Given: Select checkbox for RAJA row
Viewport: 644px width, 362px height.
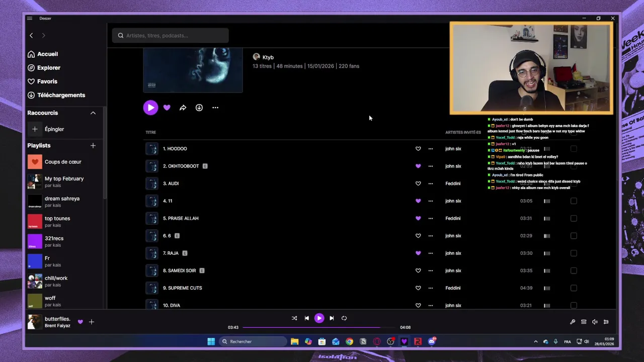Looking at the screenshot, I should coord(574,253).
